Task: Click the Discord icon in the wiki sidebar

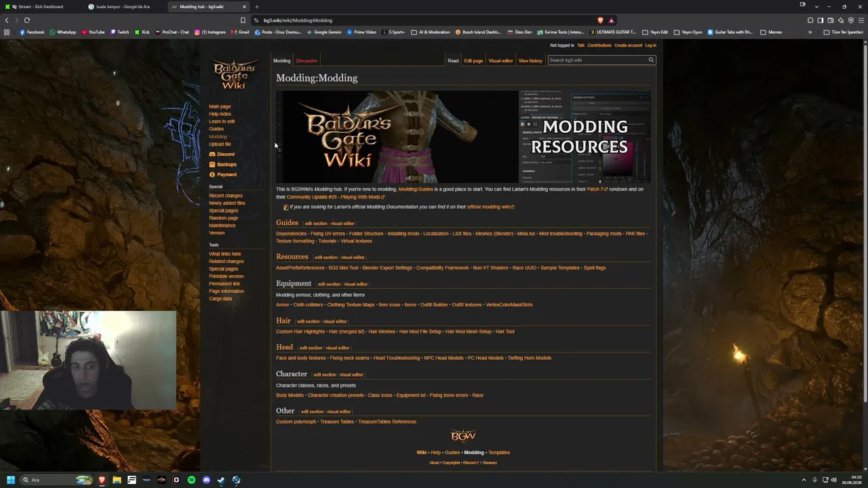Action: [212, 155]
